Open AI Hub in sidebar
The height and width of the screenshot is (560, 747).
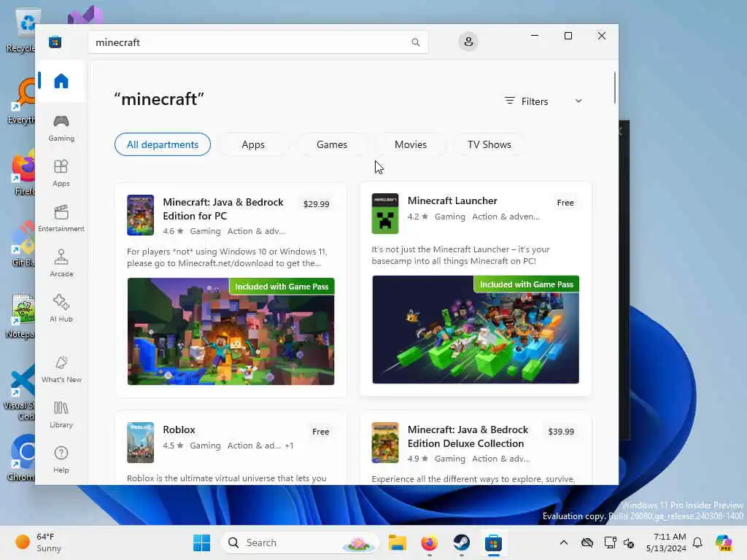61,309
